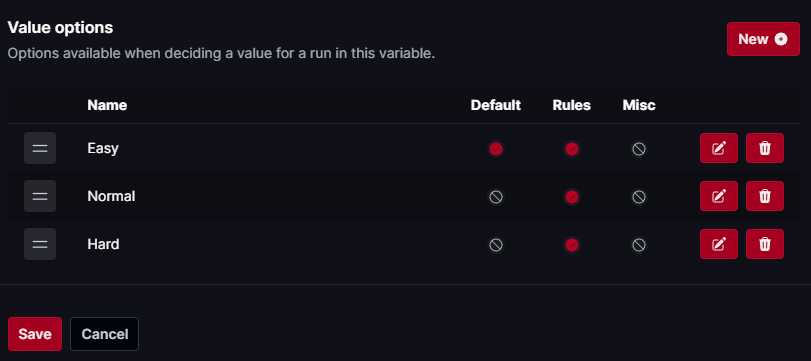Image resolution: width=811 pixels, height=361 pixels.
Task: Toggle Rules checkmark for Easy
Action: click(572, 149)
